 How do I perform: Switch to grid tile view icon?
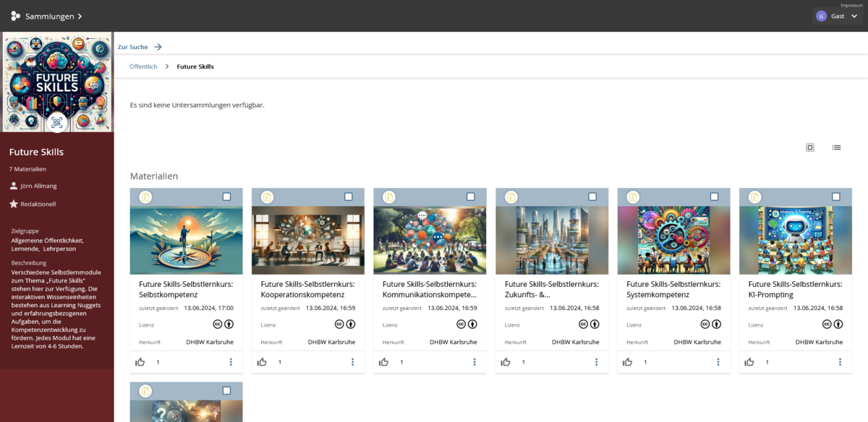click(x=810, y=147)
